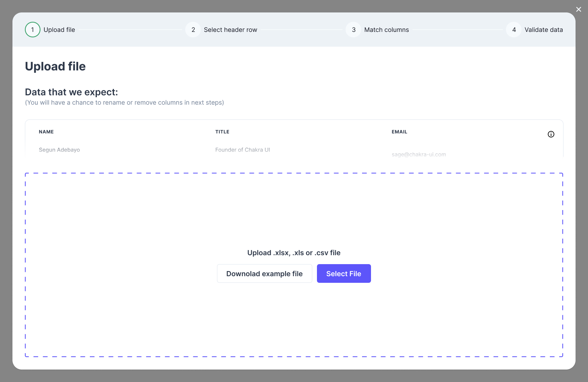
Task: Click the info icon in the example table
Action: click(x=551, y=134)
